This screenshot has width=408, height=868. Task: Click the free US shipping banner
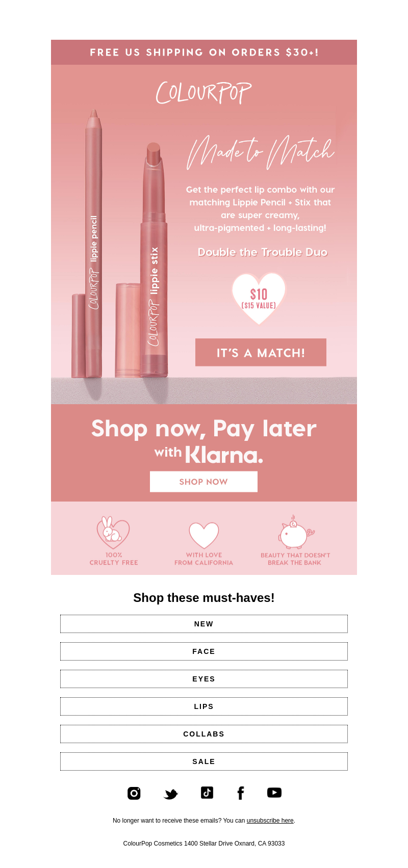204,52
